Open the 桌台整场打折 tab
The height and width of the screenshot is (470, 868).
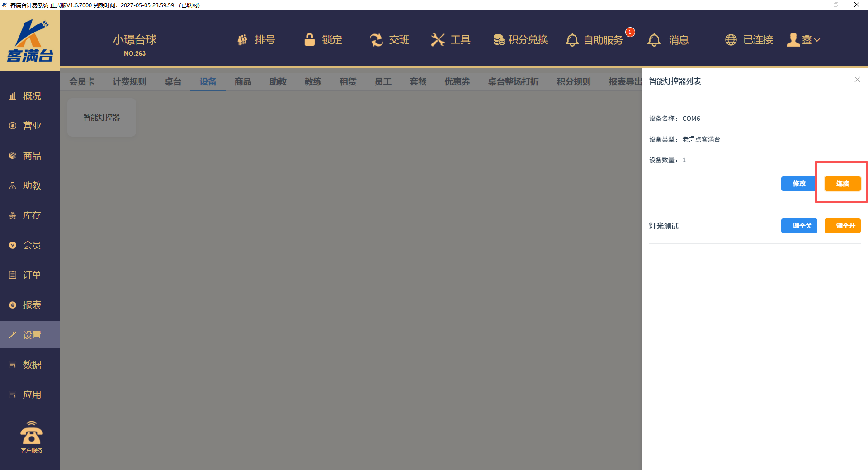pos(513,81)
